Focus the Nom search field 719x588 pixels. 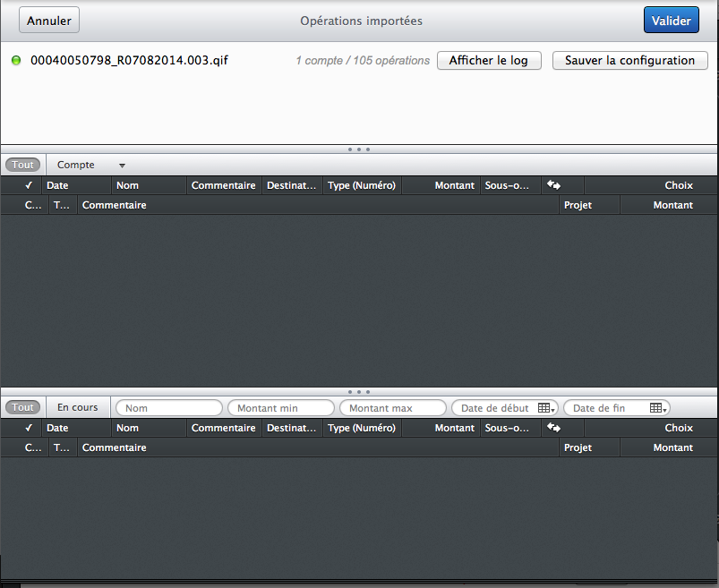pyautogui.click(x=169, y=408)
